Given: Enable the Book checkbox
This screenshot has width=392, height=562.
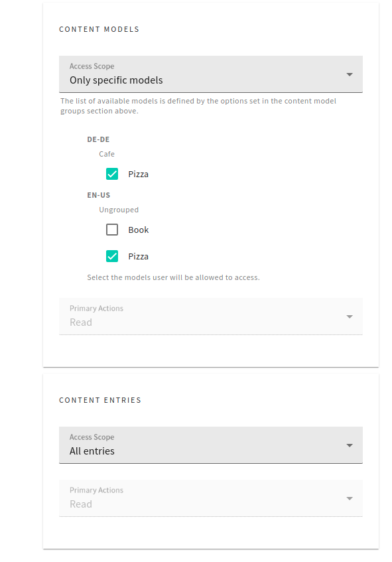Looking at the screenshot, I should pos(113,230).
